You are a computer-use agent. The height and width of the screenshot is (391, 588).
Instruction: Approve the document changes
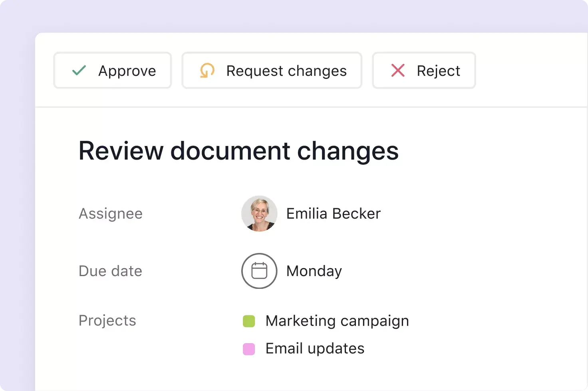(112, 70)
